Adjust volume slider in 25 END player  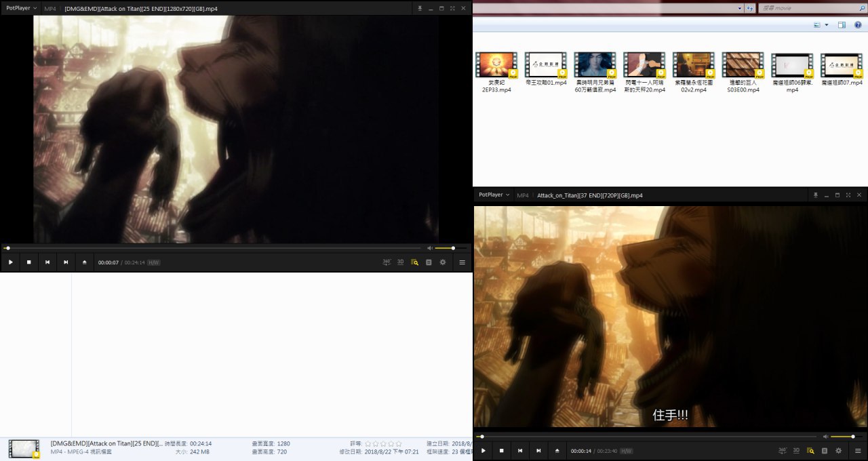tap(452, 248)
